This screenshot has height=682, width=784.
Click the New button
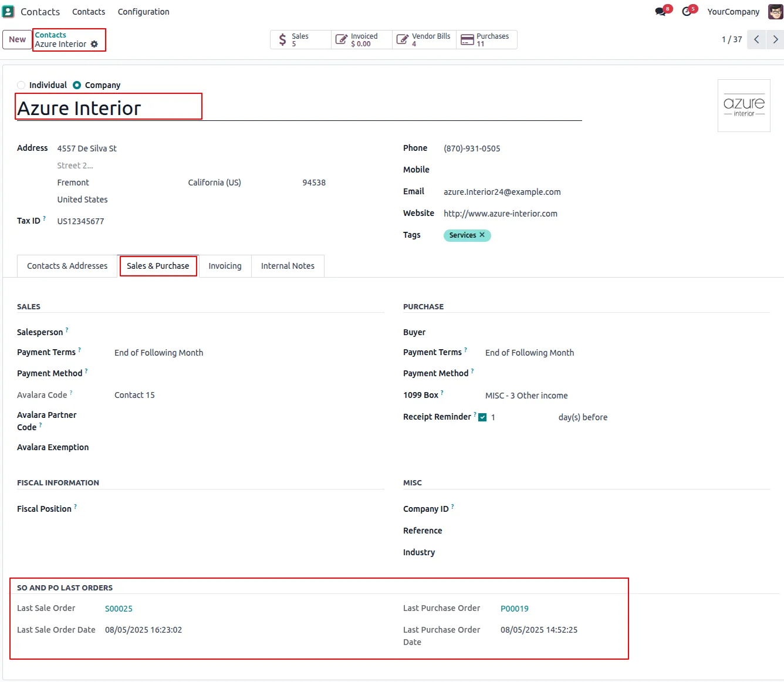tap(17, 39)
